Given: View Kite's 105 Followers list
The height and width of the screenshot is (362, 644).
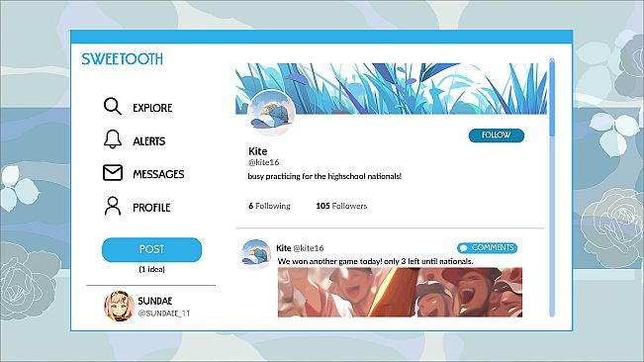Looking at the screenshot, I should 341,206.
